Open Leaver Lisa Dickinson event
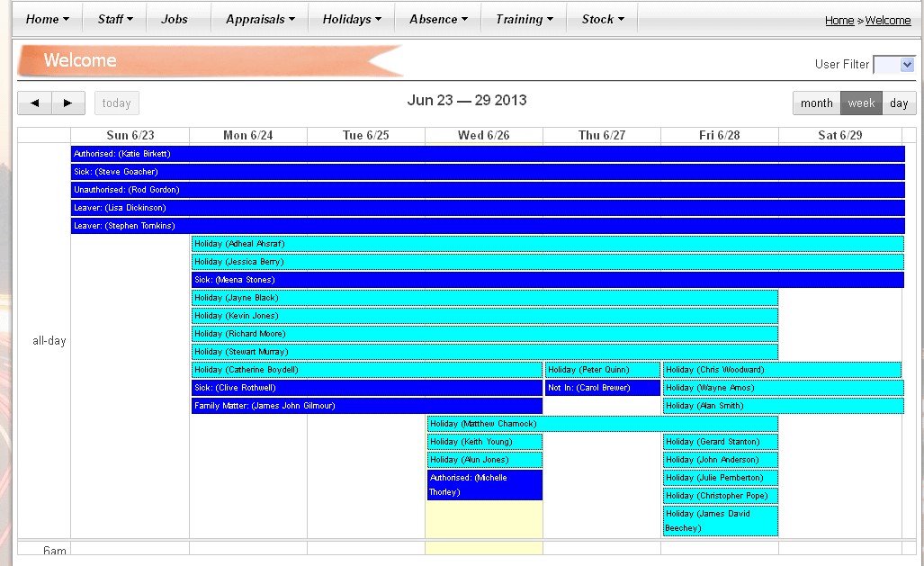 488,208
